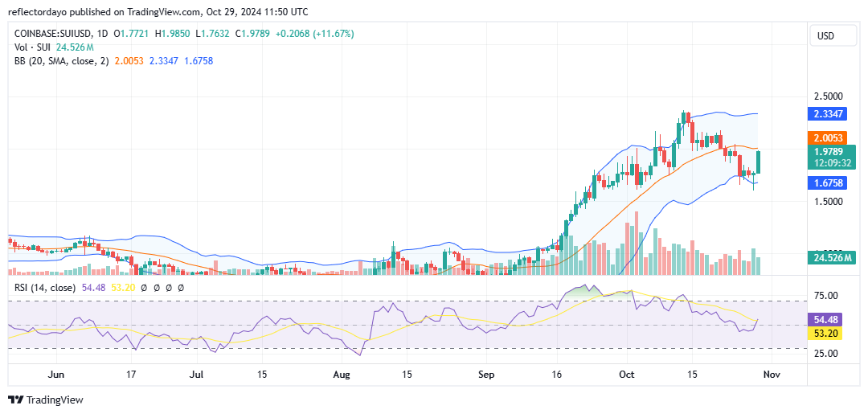This screenshot has height=414, width=868.
Task: Click the yellow 53.20 RSI axis tag
Action: point(826,333)
